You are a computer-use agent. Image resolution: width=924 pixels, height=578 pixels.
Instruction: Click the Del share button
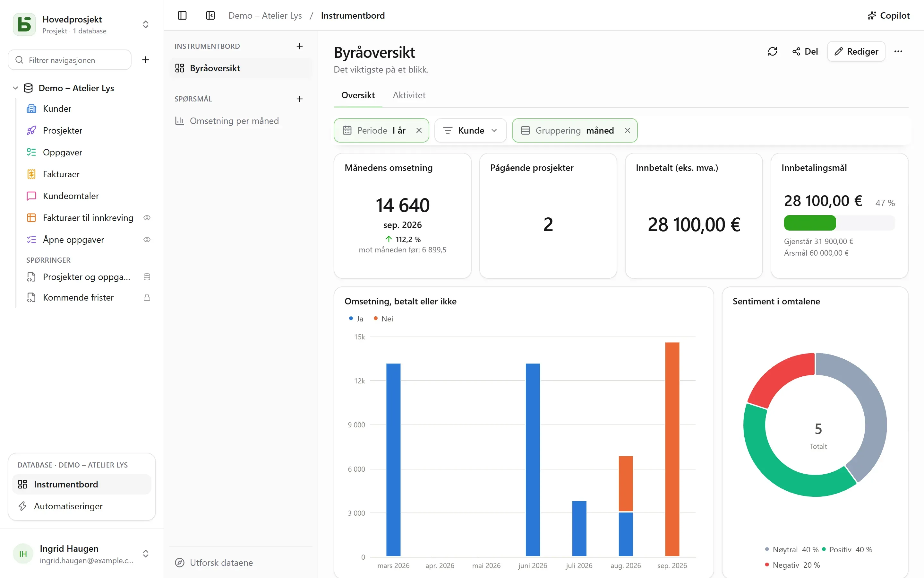(x=805, y=51)
